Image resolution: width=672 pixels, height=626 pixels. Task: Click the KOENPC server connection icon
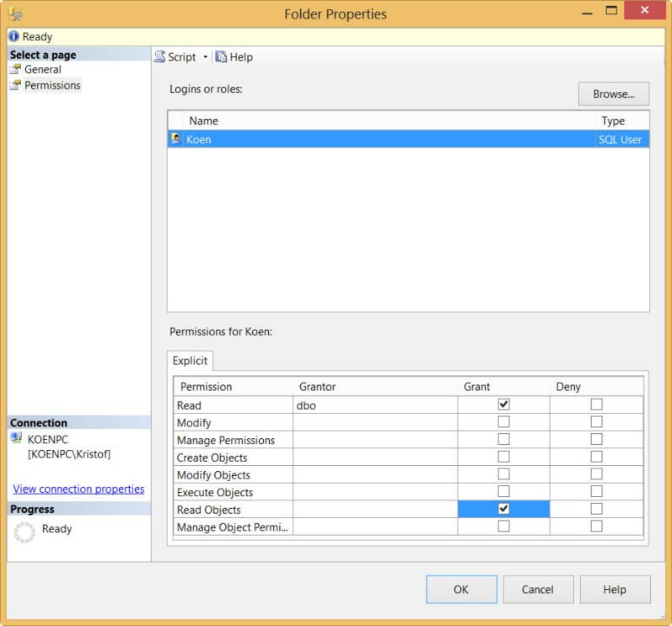point(16,439)
